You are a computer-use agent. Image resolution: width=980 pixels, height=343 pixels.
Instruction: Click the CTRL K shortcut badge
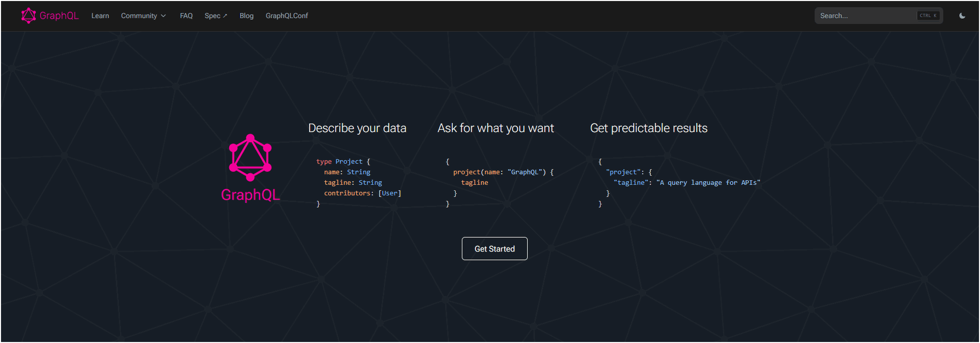(x=928, y=16)
